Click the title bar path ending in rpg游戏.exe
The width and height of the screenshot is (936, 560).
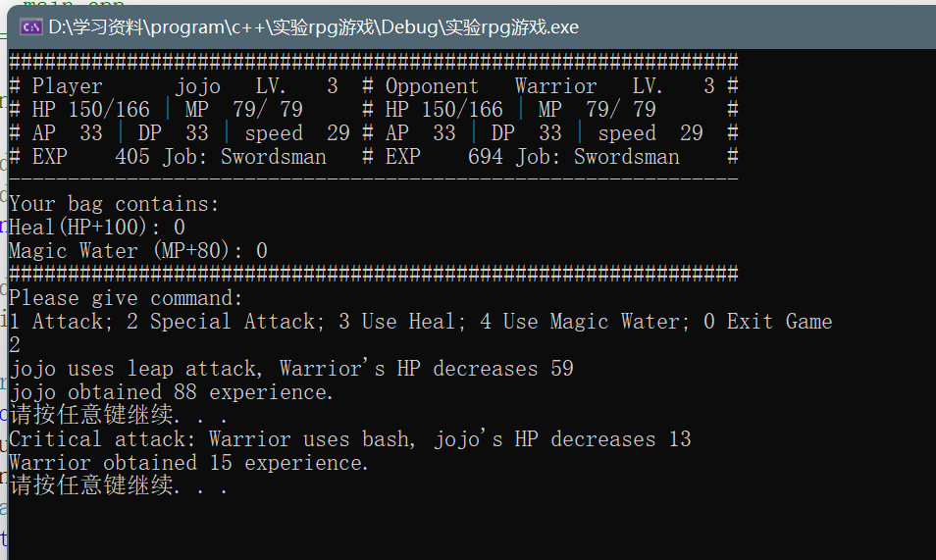click(x=313, y=26)
